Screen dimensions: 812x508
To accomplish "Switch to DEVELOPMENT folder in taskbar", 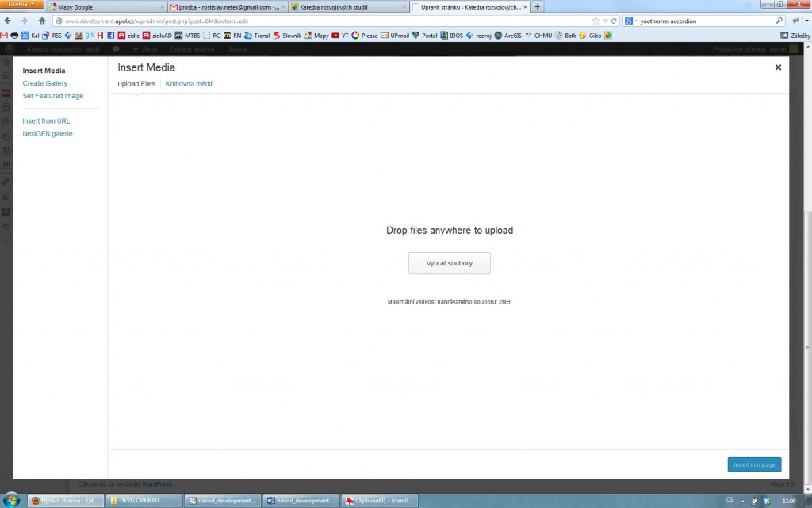I will click(144, 501).
